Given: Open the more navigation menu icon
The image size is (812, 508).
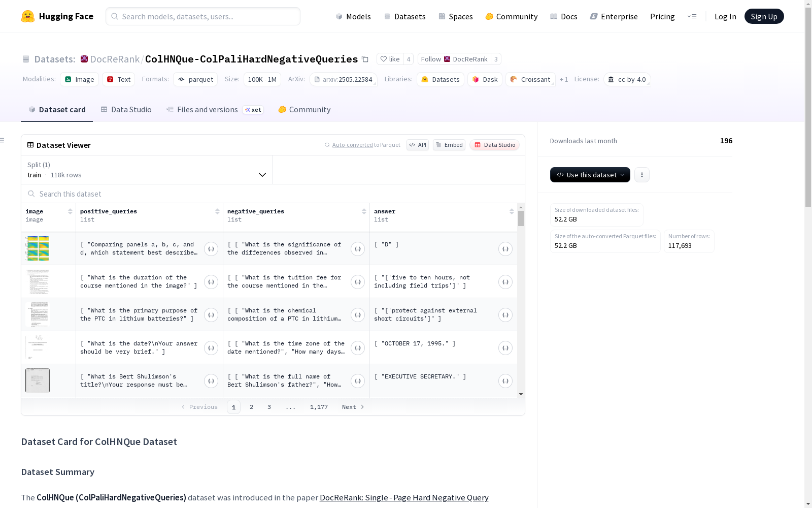Looking at the screenshot, I should pos(692,16).
